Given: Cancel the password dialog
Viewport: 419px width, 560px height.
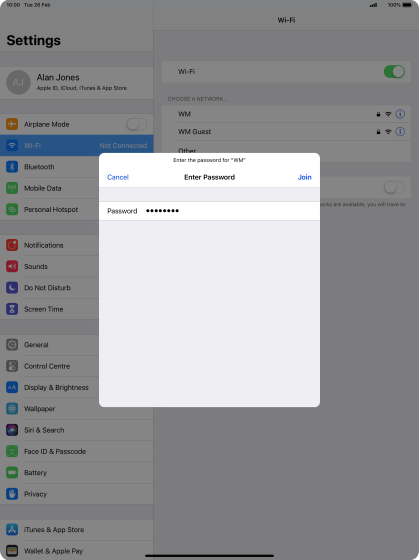Looking at the screenshot, I should [x=118, y=177].
